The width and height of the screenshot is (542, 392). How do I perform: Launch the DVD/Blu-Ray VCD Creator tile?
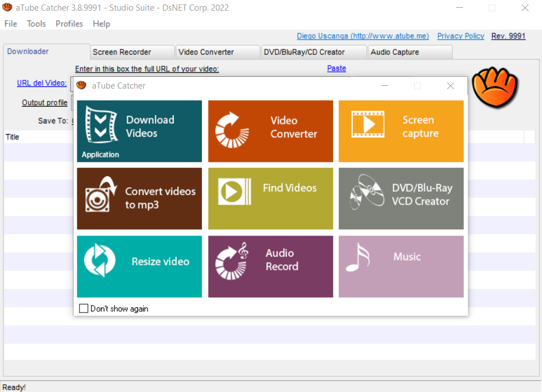(401, 199)
